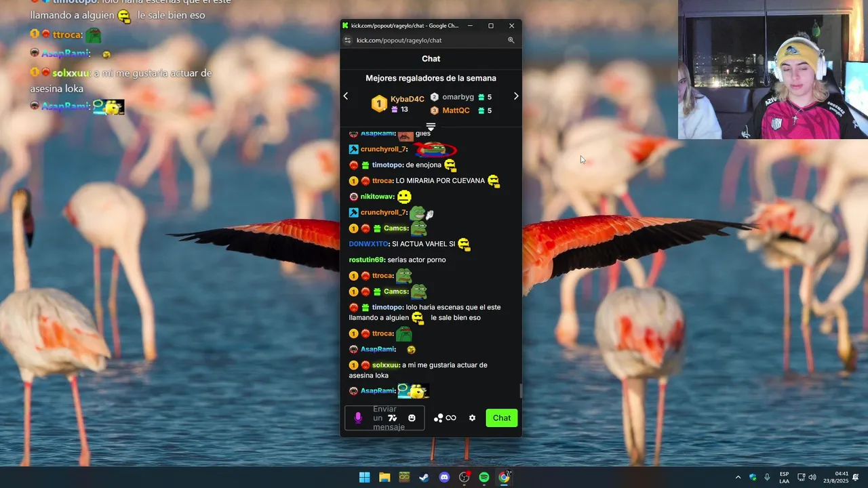Open the notifications bell icon

856,477
